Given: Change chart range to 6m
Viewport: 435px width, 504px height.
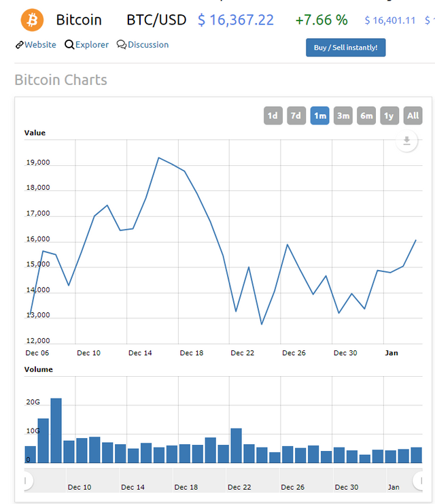Looking at the screenshot, I should (x=366, y=116).
